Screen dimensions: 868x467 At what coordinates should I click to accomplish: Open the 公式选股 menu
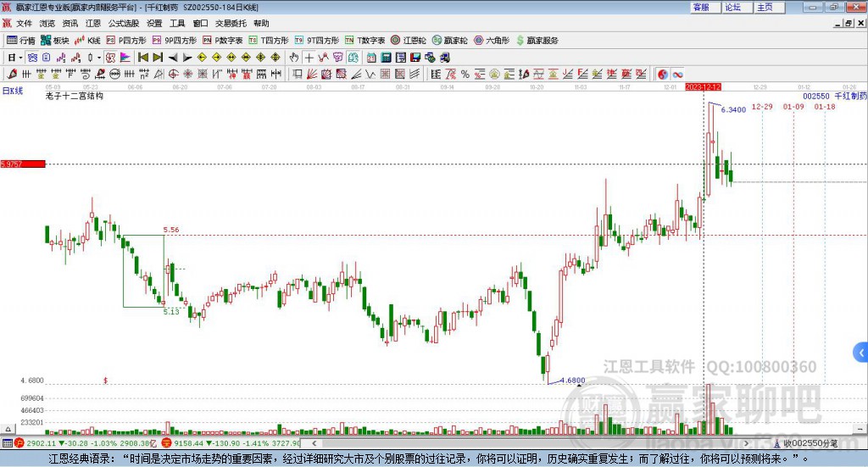tap(124, 23)
